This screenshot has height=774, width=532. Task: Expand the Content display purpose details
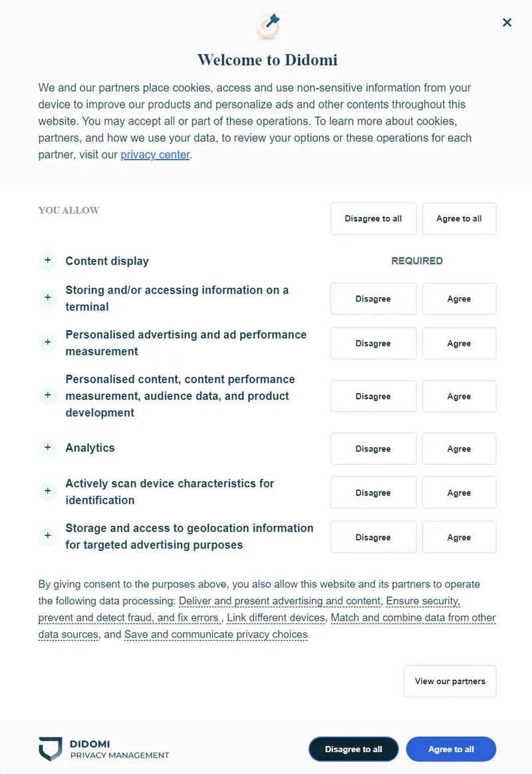tap(47, 261)
